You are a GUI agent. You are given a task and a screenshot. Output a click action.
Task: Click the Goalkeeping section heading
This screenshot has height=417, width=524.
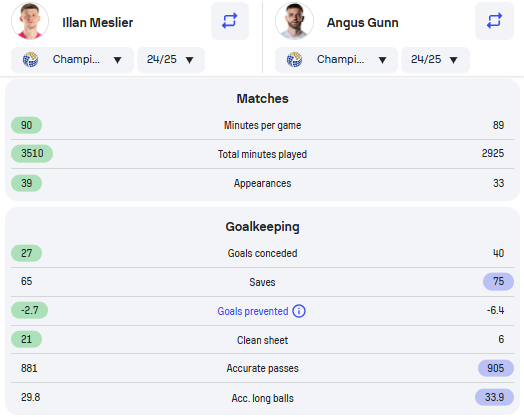pyautogui.click(x=262, y=227)
